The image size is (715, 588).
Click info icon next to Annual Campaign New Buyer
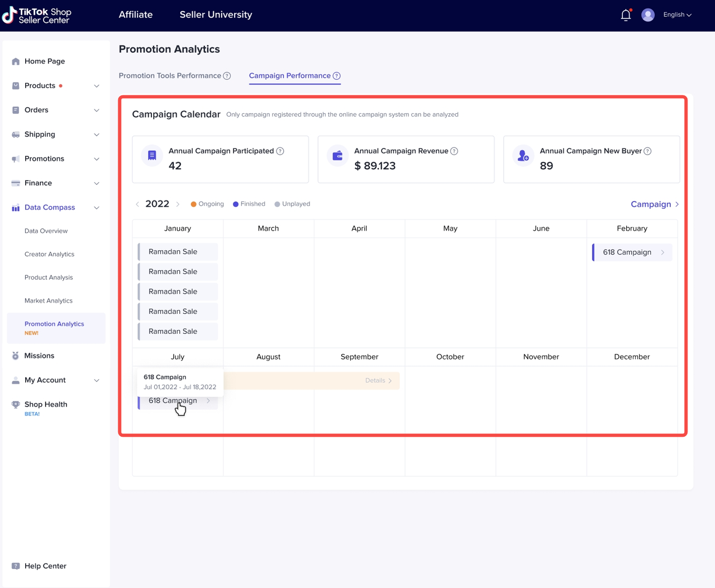(647, 151)
